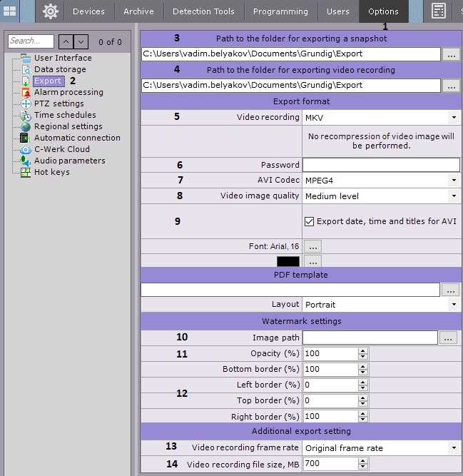Open Video recording frame rate dropdown
The width and height of the screenshot is (463, 476).
[x=381, y=448]
